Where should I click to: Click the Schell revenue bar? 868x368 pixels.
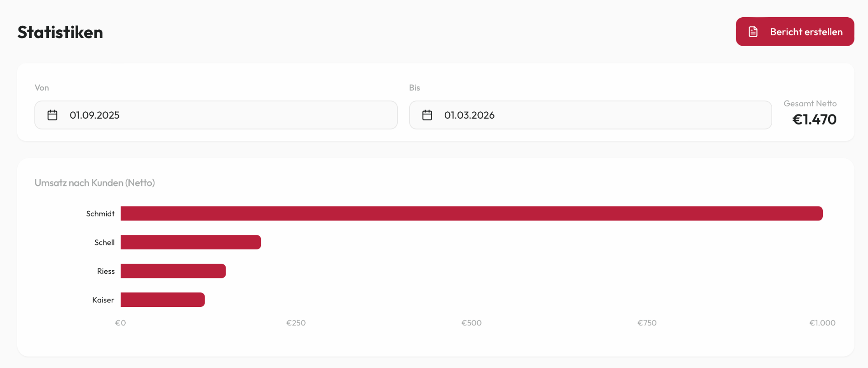[x=191, y=242]
